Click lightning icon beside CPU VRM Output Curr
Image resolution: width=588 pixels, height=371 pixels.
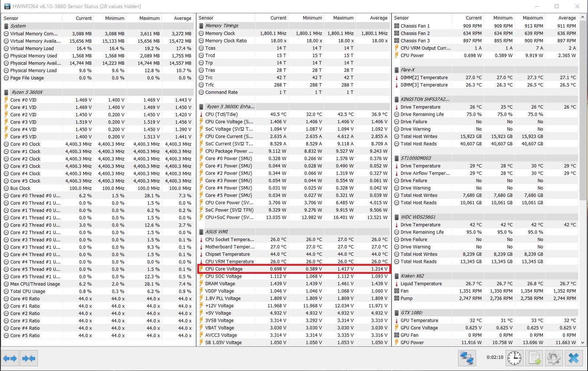pyautogui.click(x=397, y=48)
